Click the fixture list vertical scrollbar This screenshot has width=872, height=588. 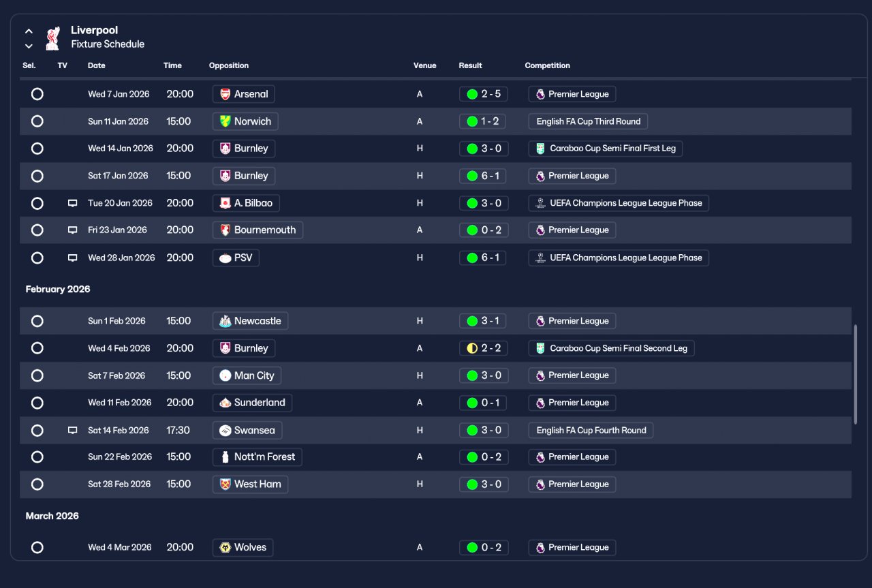pyautogui.click(x=856, y=375)
